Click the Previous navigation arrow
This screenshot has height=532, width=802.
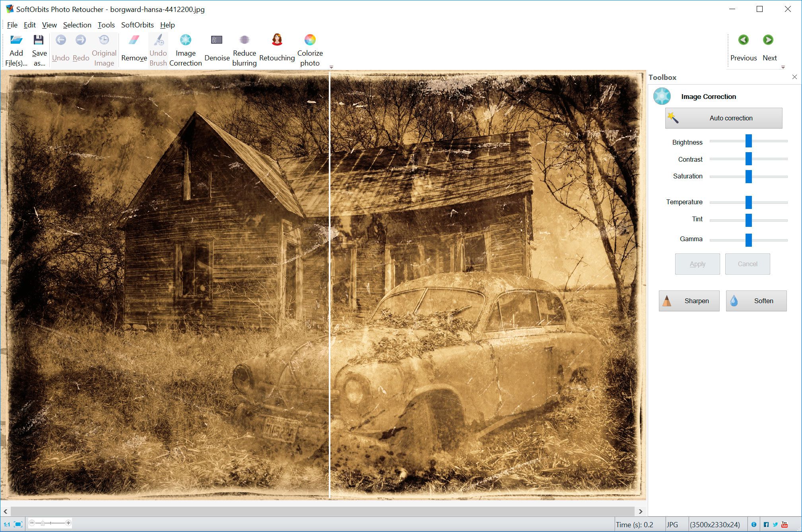[x=743, y=40]
